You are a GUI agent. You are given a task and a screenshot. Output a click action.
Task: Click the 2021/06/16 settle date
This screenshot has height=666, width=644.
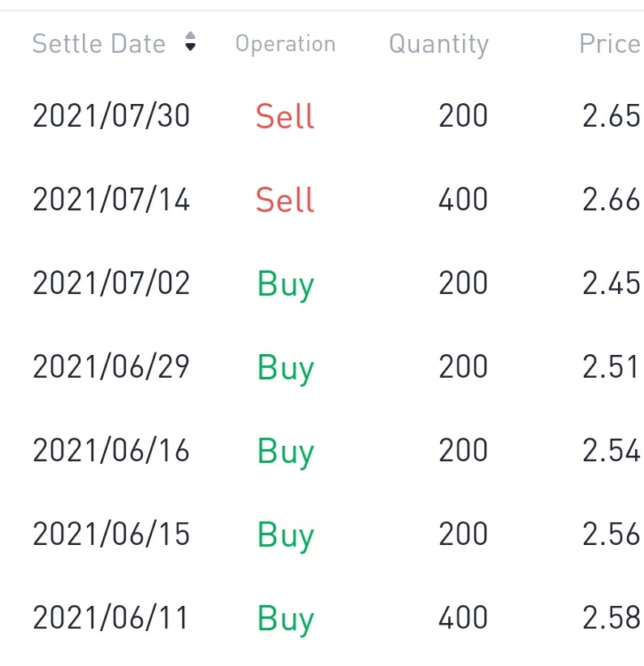[x=111, y=451]
